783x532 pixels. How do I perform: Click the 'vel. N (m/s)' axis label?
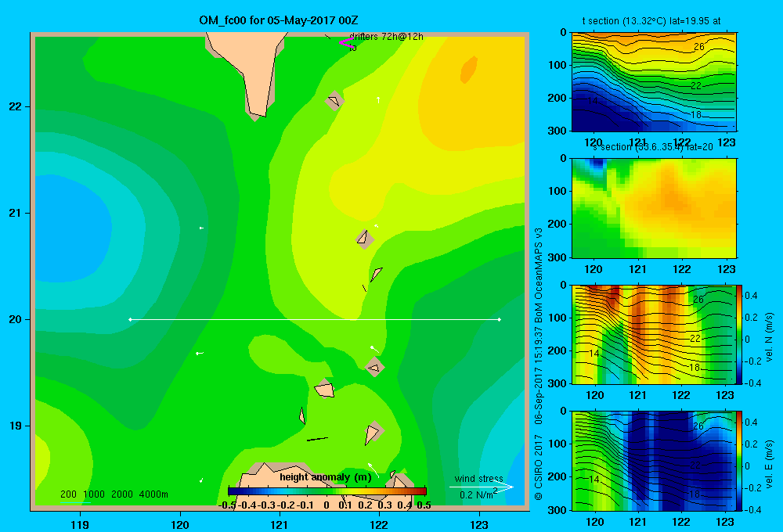click(770, 337)
